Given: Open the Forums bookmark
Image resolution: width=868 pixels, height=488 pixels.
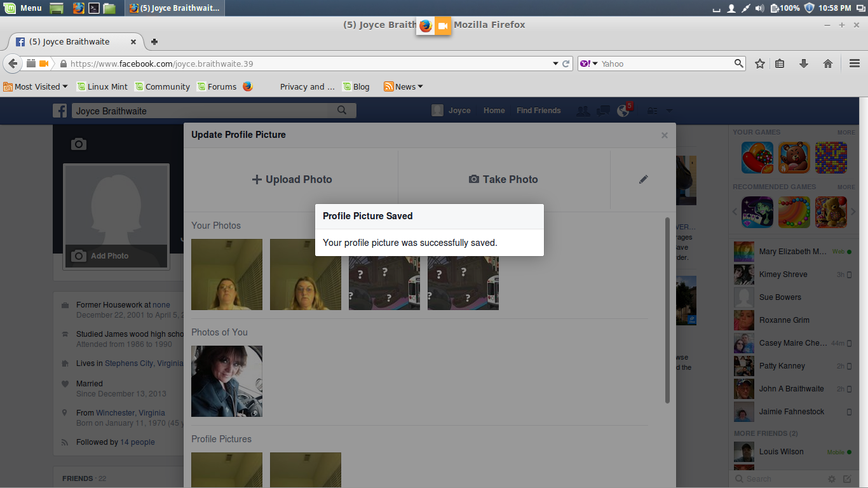Looking at the screenshot, I should click(x=217, y=86).
